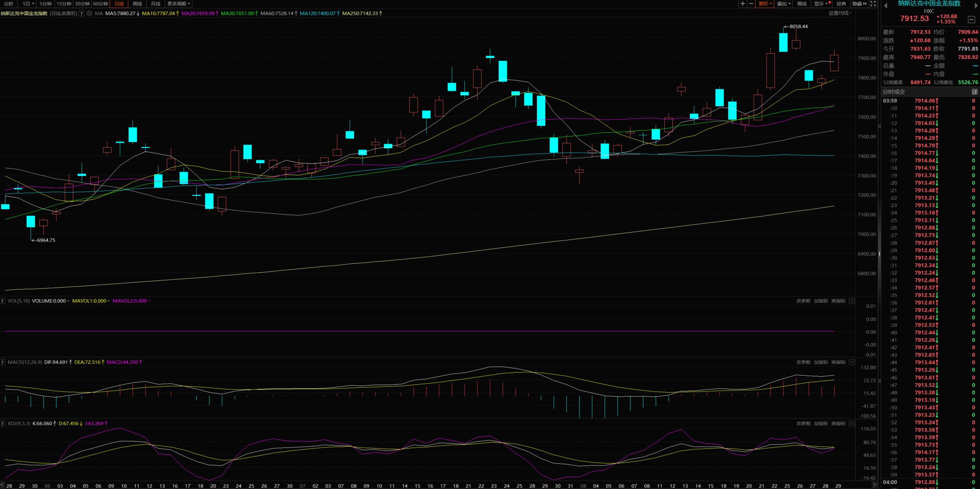Toggle 隐藏 side panel button
The height and width of the screenshot is (489, 980).
(x=859, y=4)
